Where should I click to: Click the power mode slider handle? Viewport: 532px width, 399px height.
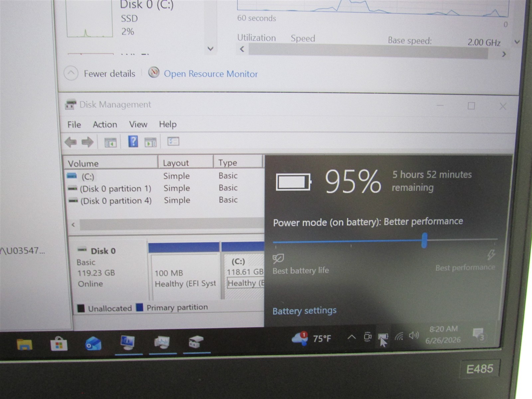click(424, 240)
